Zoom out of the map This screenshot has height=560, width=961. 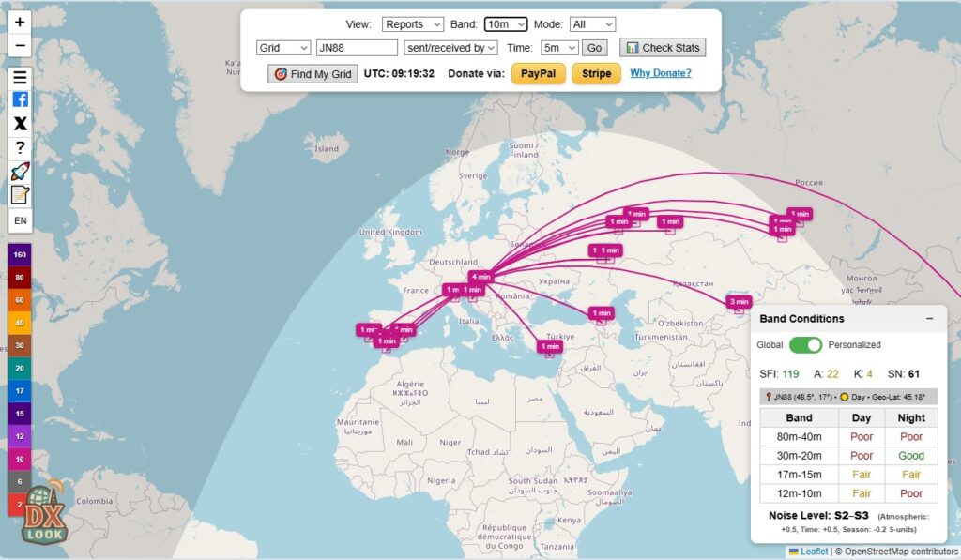(20, 45)
